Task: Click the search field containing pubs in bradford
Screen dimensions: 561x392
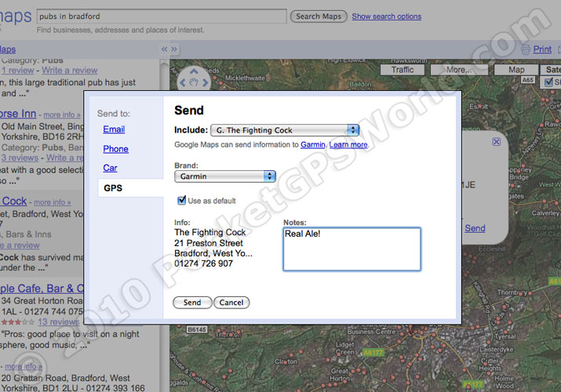Action: click(162, 16)
